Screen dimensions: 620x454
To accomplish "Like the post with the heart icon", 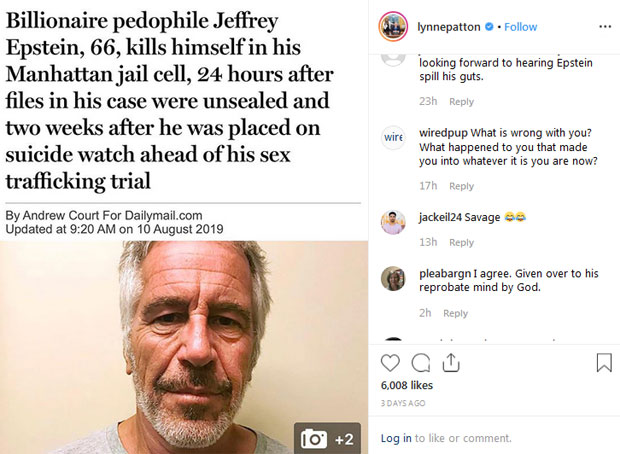I will point(391,363).
